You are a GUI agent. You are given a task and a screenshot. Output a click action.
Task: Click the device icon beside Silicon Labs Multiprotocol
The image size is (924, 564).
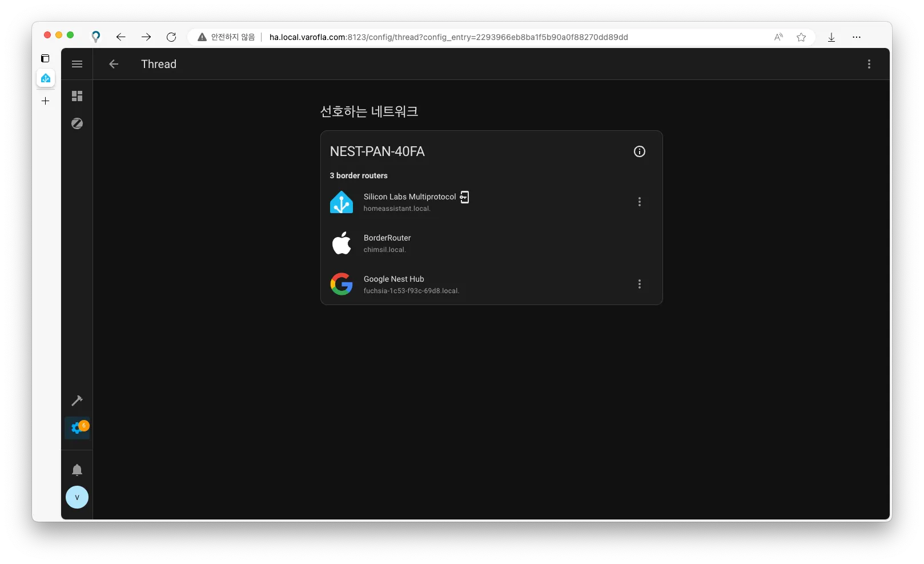(464, 197)
